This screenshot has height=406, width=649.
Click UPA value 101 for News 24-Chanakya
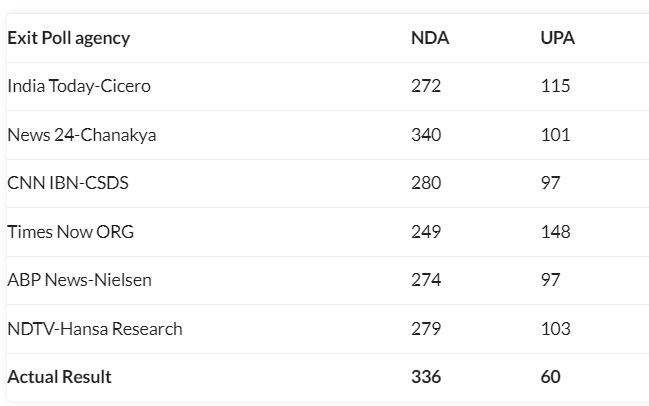pos(555,135)
